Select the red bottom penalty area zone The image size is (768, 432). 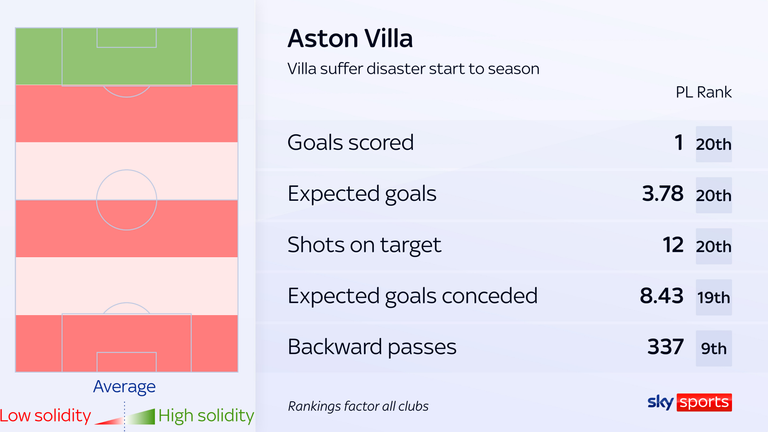(126, 345)
